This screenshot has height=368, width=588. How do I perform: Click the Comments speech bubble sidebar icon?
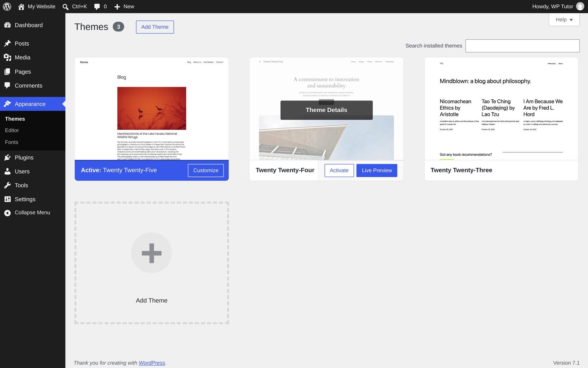pos(7,85)
